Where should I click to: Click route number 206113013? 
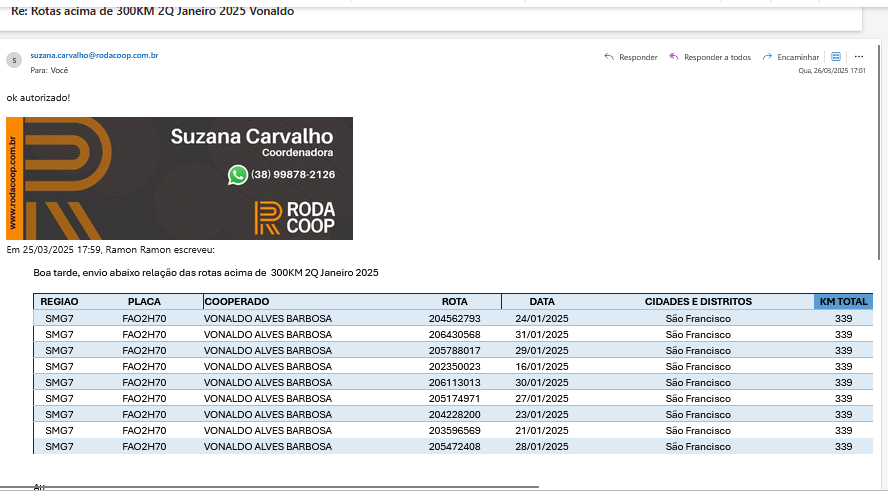[x=455, y=382]
